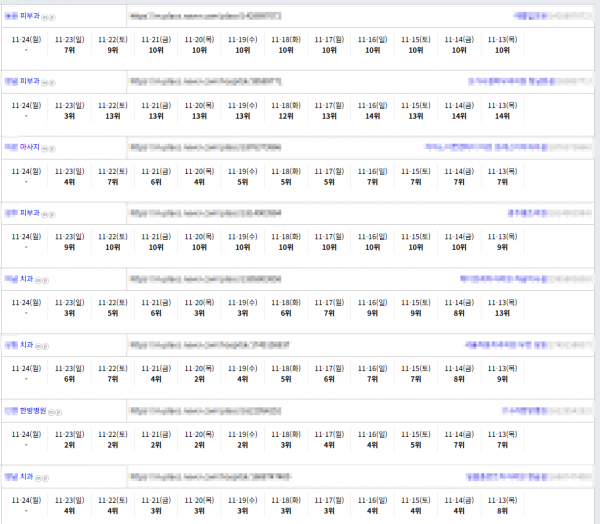Click m icon in 피부과 row with 13위 on 11-22

click(x=45, y=83)
